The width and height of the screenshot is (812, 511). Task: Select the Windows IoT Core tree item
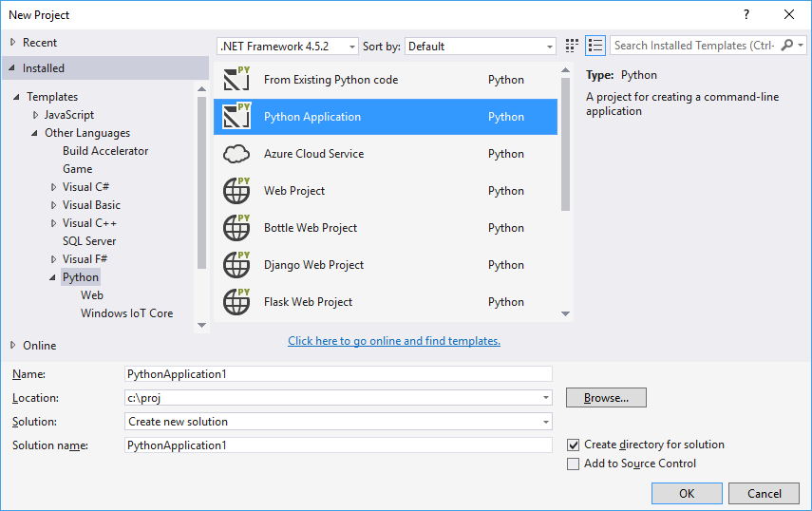click(x=126, y=313)
